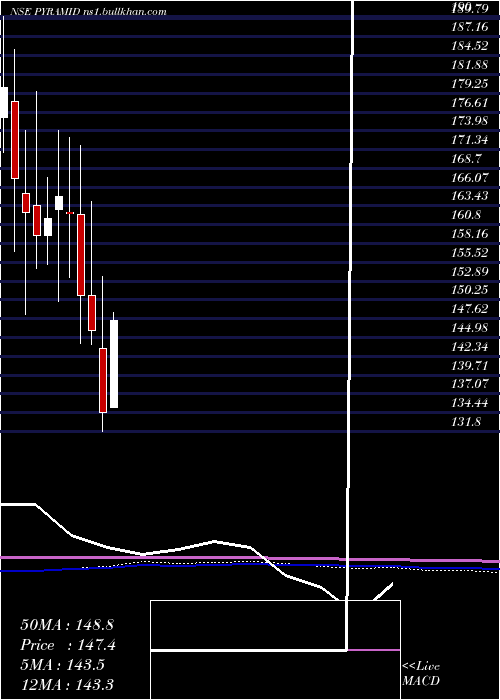Click the 12MA : 143.3 readout

[x=66, y=684]
